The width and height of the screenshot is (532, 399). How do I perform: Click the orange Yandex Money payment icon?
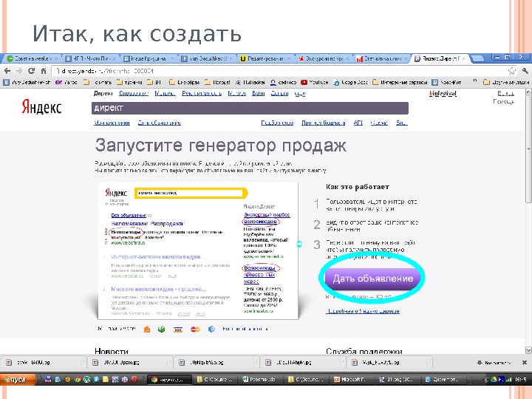tap(147, 329)
